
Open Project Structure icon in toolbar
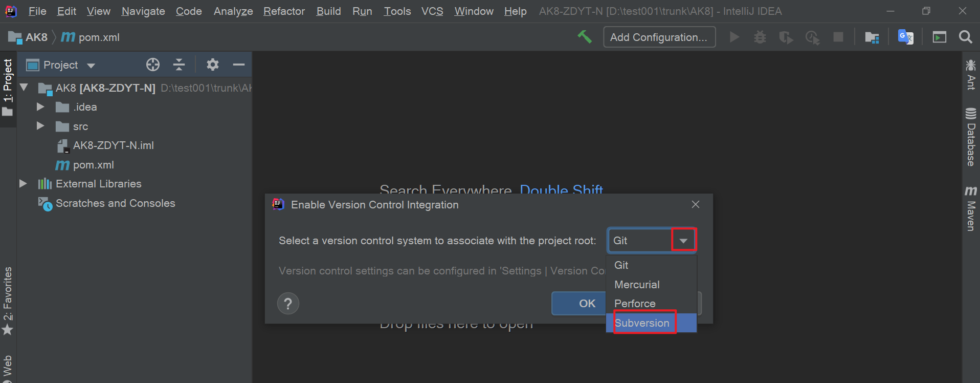pyautogui.click(x=872, y=37)
